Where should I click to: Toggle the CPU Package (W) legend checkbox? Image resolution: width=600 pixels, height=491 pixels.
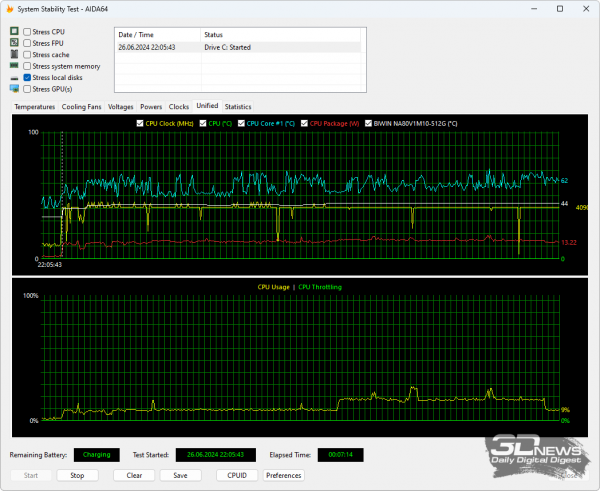click(304, 123)
